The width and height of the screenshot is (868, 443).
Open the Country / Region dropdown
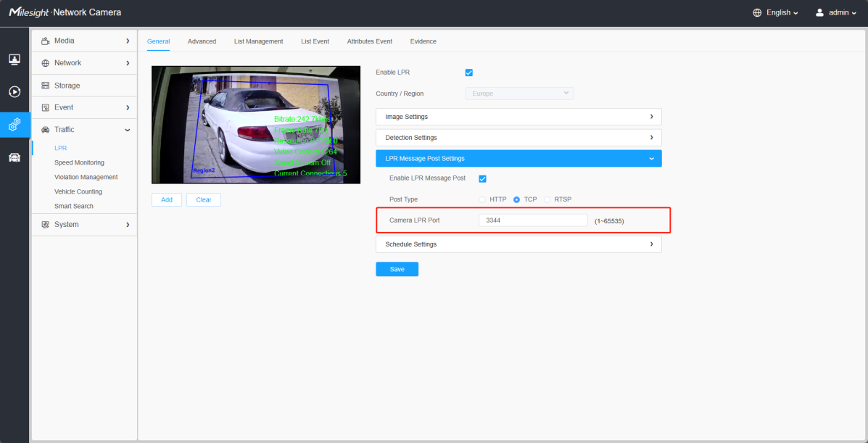[x=519, y=94]
